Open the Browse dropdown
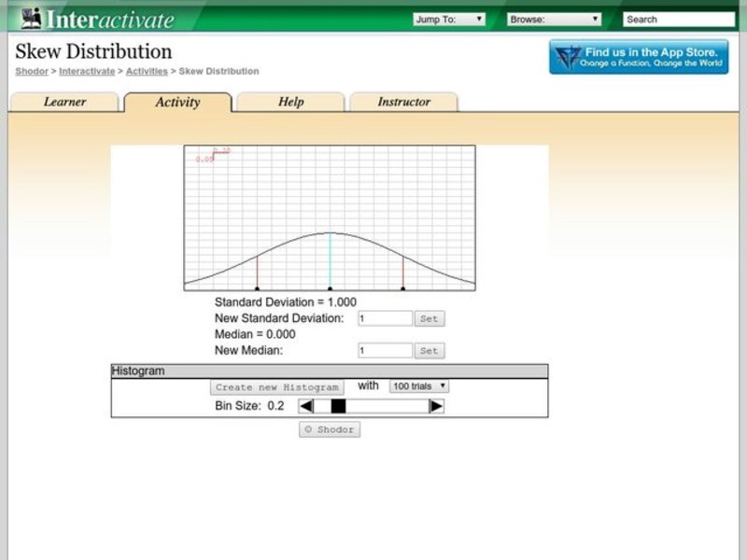The width and height of the screenshot is (747, 560). click(553, 18)
